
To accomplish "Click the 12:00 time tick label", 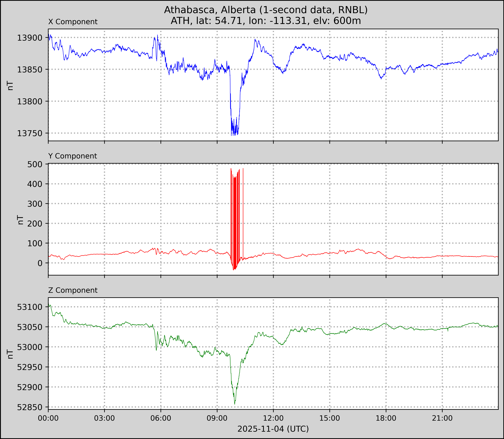I will coord(273,418).
